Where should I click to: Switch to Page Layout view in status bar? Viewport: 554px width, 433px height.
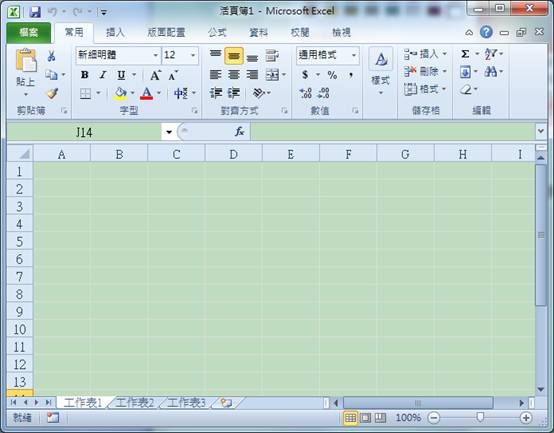[365, 418]
